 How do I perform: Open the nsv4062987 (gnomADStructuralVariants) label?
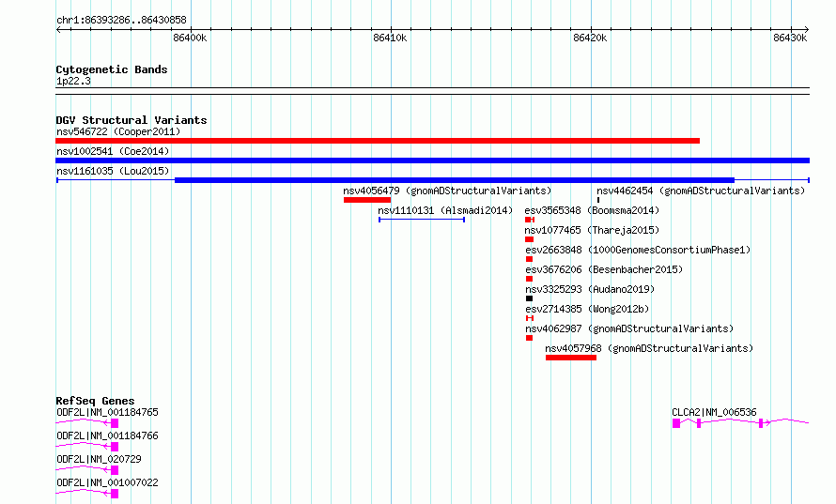click(629, 328)
